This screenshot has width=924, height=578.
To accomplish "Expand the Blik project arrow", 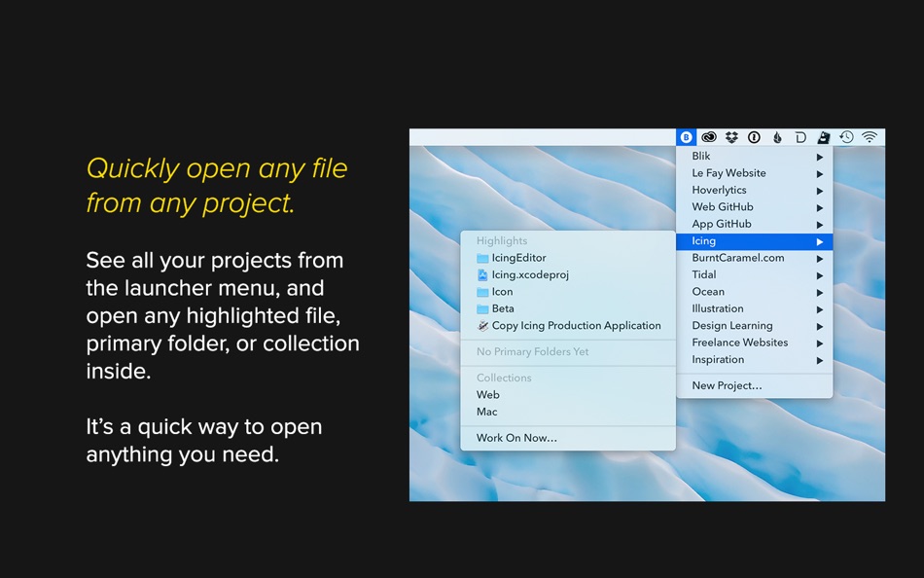I will 820,157.
